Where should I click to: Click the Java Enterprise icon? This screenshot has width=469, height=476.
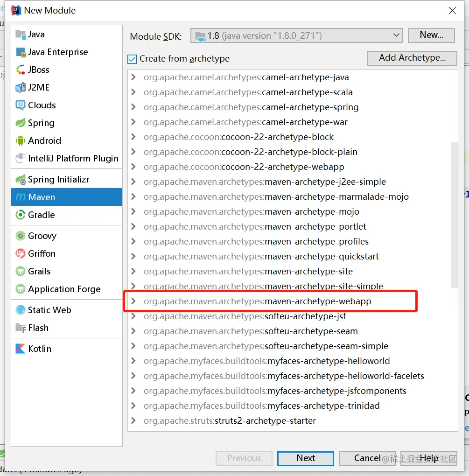point(21,52)
